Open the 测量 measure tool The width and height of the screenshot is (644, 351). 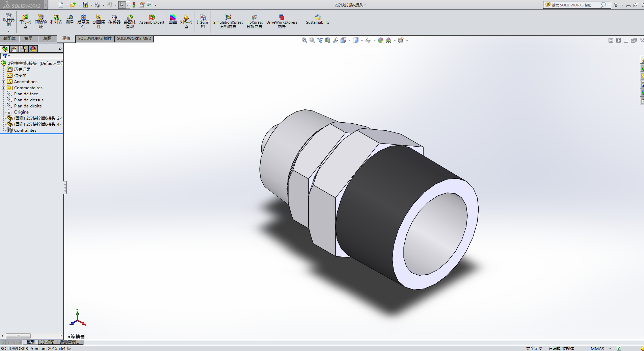(x=70, y=20)
